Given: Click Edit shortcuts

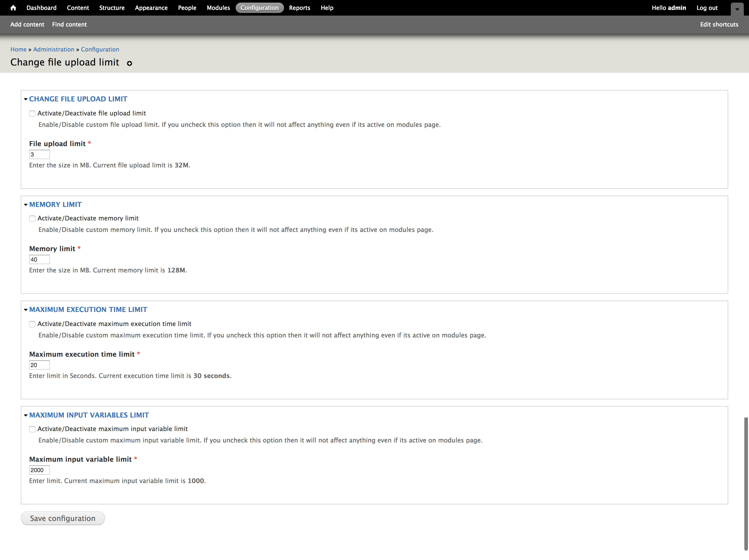Looking at the screenshot, I should 719,24.
